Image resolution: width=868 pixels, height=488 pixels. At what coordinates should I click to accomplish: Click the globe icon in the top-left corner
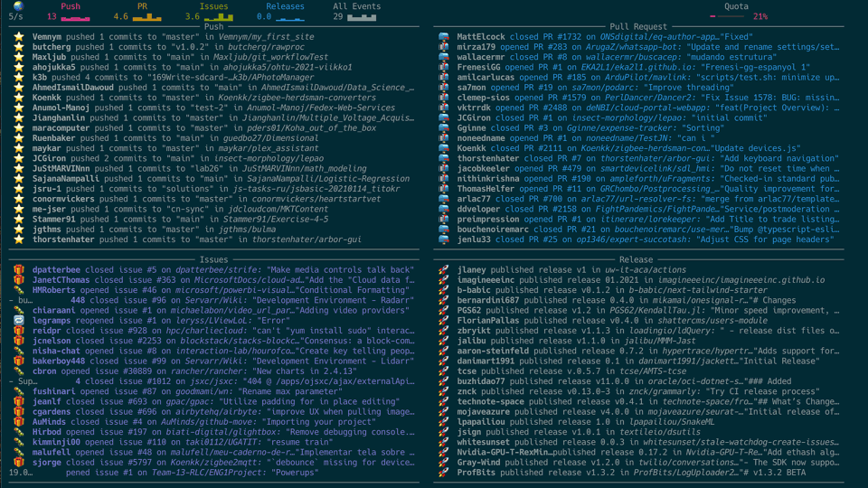[x=18, y=6]
